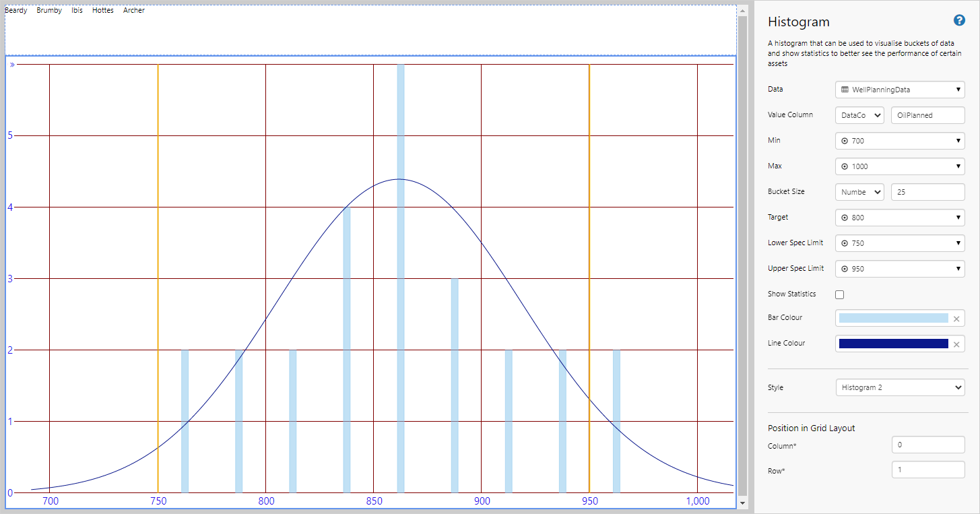Open the Histogram help icon
The image size is (980, 514).
[x=960, y=20]
